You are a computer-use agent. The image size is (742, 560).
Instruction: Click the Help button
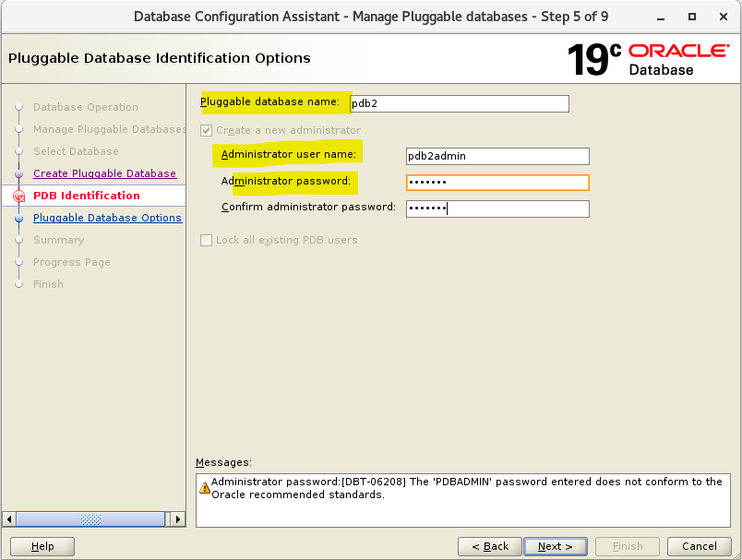42,546
